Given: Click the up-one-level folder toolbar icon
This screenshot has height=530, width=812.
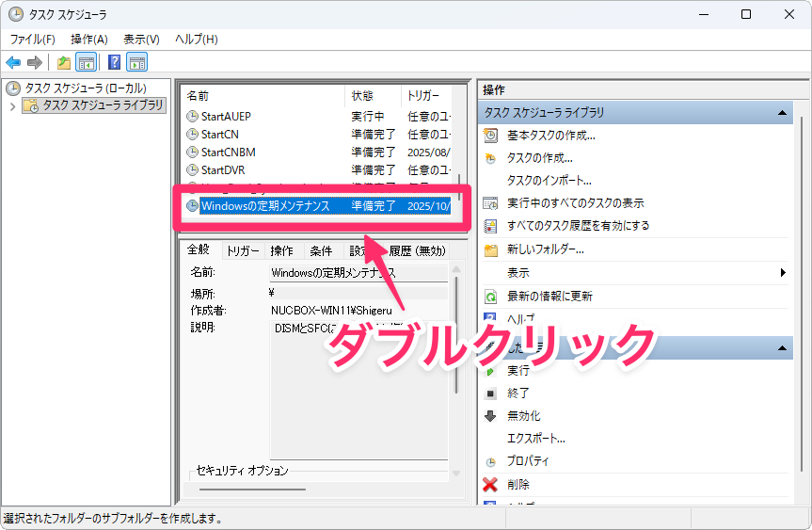Looking at the screenshot, I should tap(63, 62).
